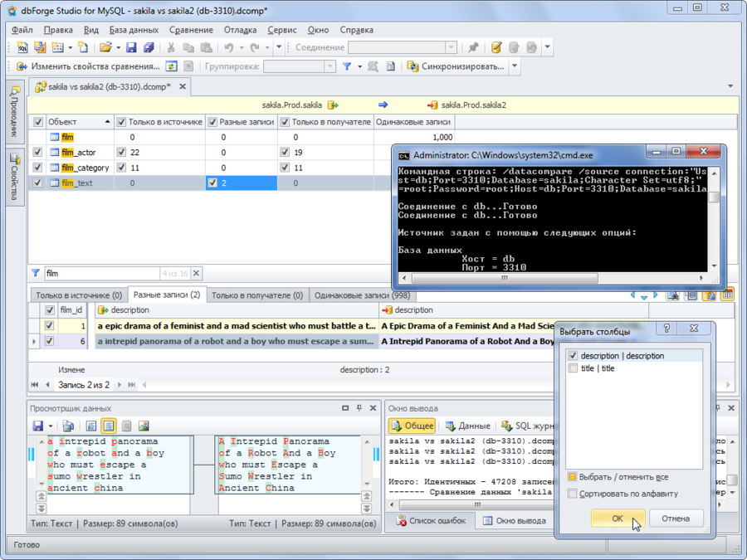
Task: Switch to 'Только в получателе (0)' tab
Action: click(257, 295)
